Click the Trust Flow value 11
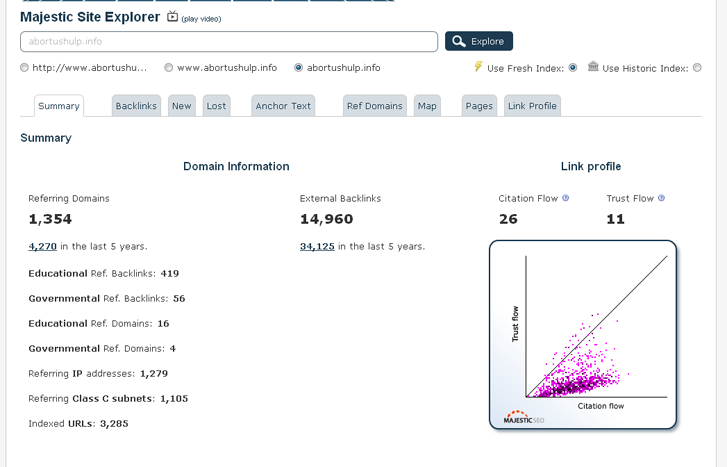 pyautogui.click(x=616, y=219)
